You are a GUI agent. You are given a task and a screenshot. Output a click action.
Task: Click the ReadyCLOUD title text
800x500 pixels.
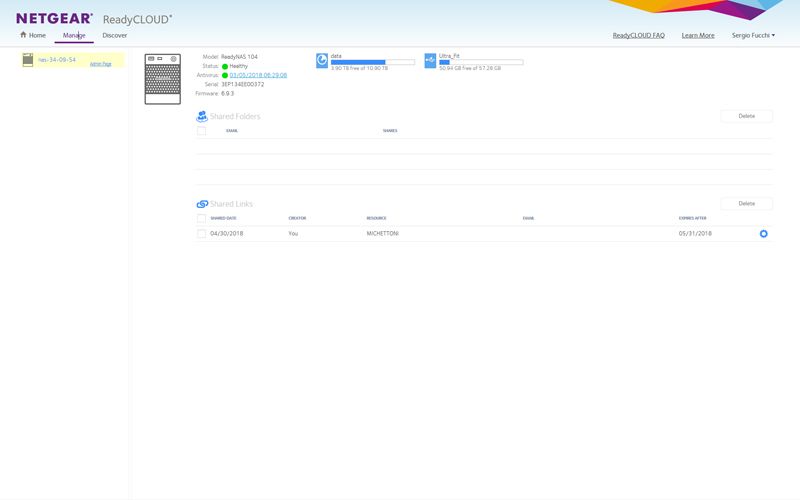tap(138, 19)
